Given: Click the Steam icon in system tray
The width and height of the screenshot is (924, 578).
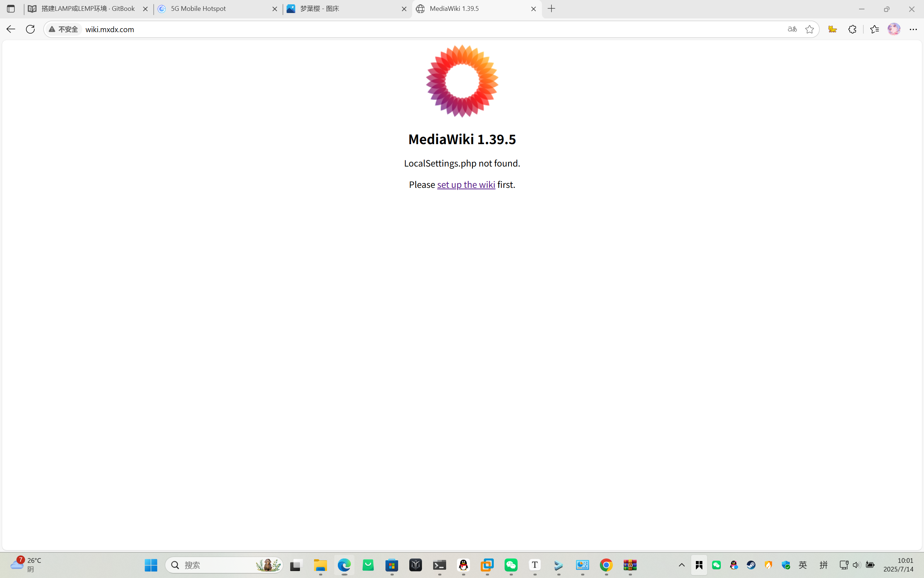Looking at the screenshot, I should (x=751, y=565).
